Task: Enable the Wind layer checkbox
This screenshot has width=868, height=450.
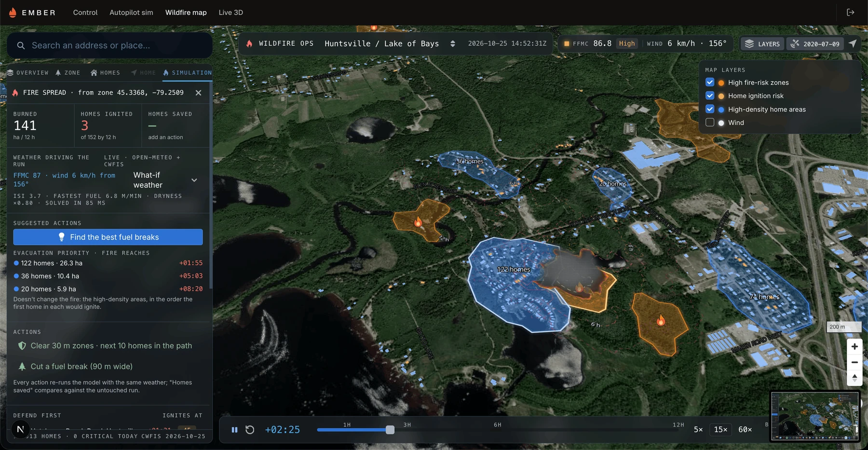Action: (x=710, y=123)
